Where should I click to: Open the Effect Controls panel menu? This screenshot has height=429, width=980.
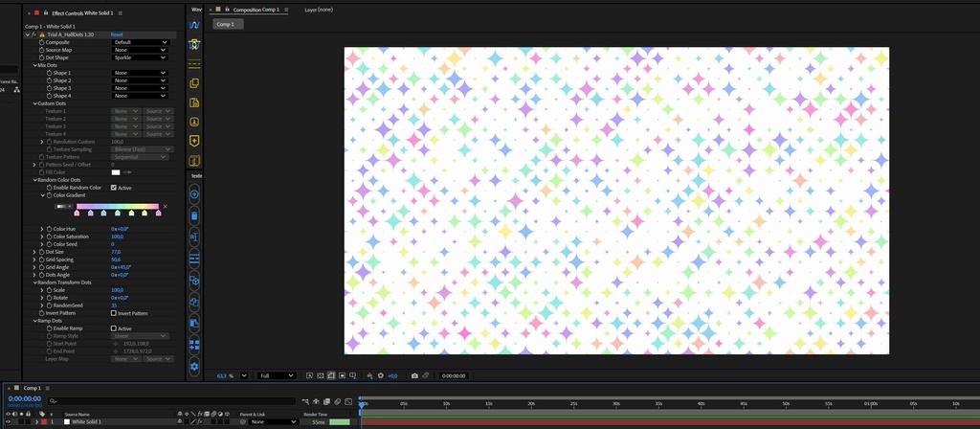tap(121, 12)
